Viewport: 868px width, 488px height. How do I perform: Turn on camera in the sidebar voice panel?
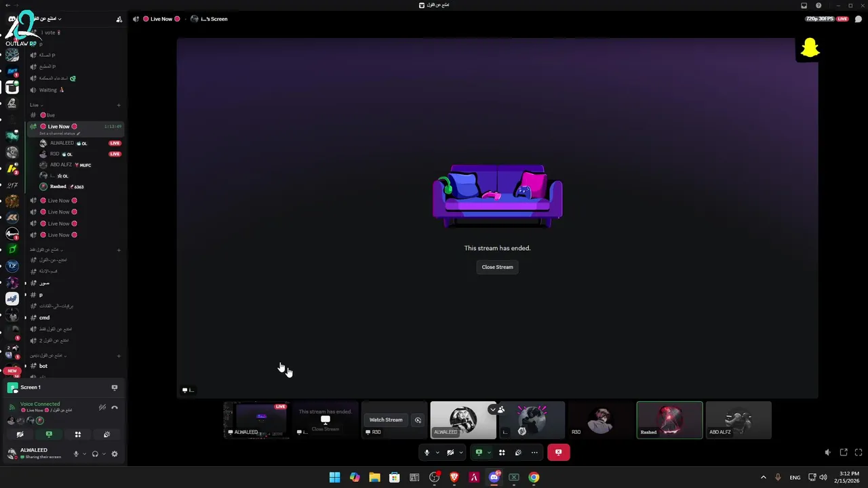[x=20, y=434]
